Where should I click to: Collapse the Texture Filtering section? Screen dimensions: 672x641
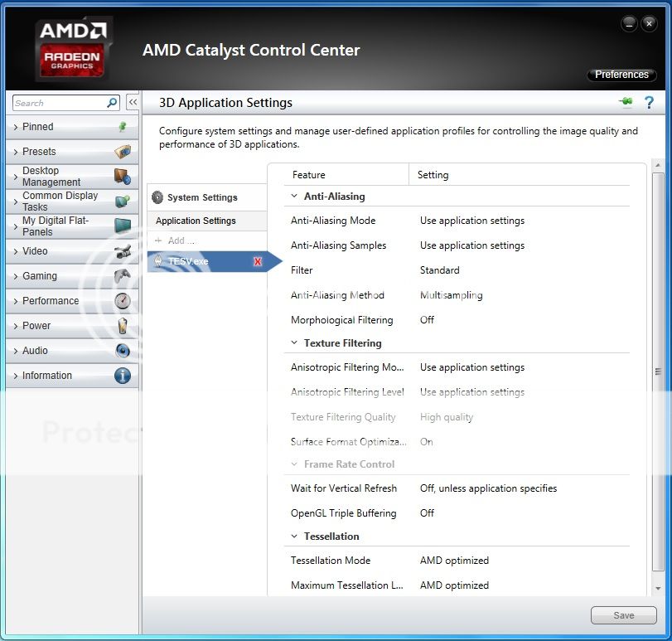294,342
